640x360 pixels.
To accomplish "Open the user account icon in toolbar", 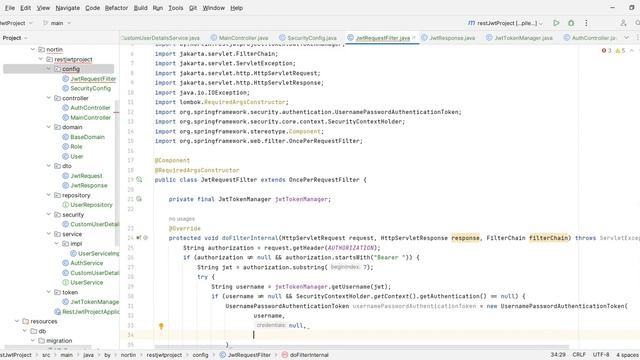I will [x=623, y=23].
